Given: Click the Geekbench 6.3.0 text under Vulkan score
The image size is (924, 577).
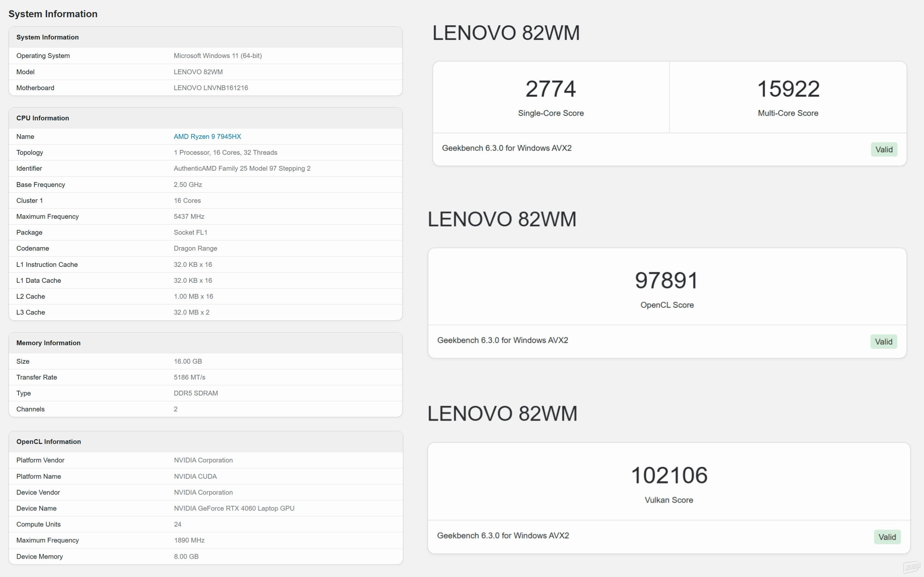Looking at the screenshot, I should click(x=503, y=535).
